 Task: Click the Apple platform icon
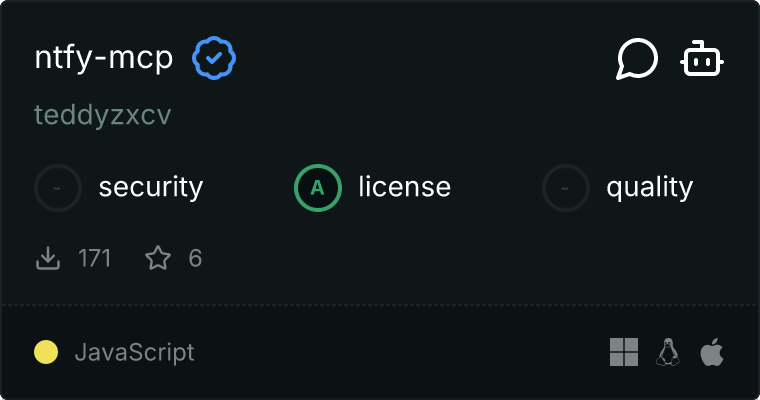pyautogui.click(x=712, y=352)
